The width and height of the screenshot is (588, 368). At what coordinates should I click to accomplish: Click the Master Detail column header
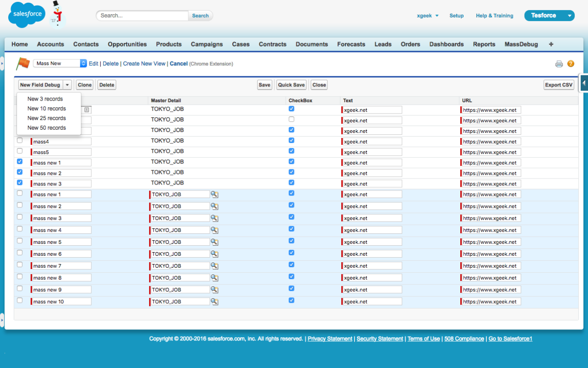tap(166, 100)
